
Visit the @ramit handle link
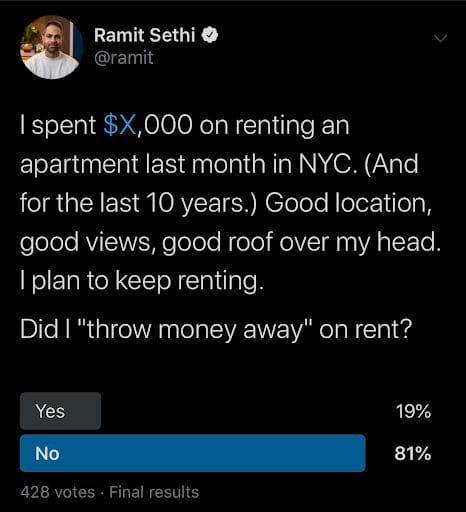[x=124, y=58]
